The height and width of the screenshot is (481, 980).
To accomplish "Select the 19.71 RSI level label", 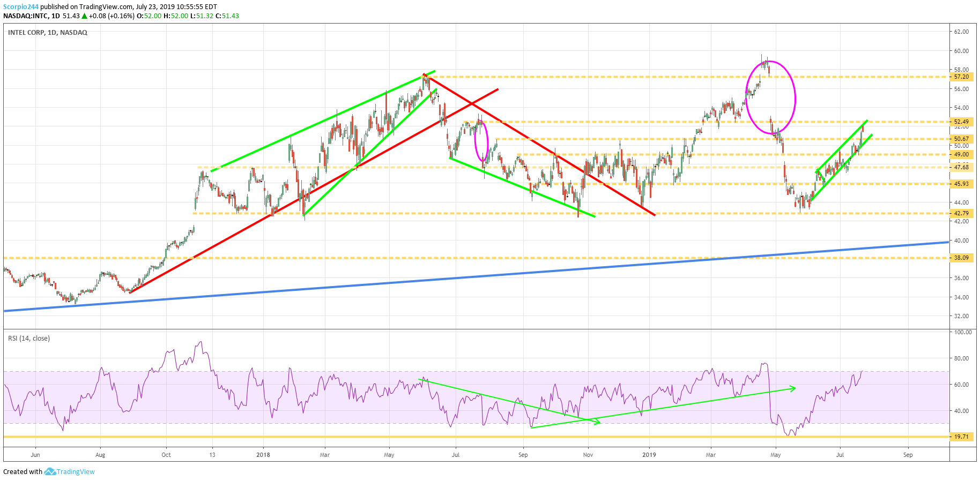I will coord(962,437).
